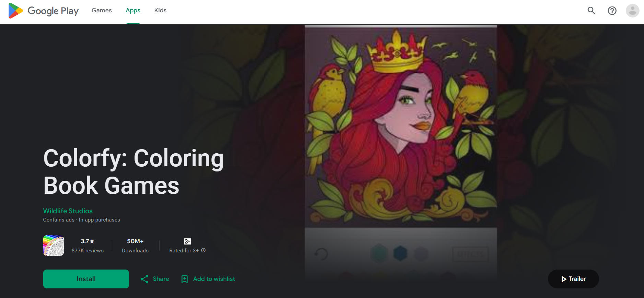Switch to the Games tab

click(102, 10)
